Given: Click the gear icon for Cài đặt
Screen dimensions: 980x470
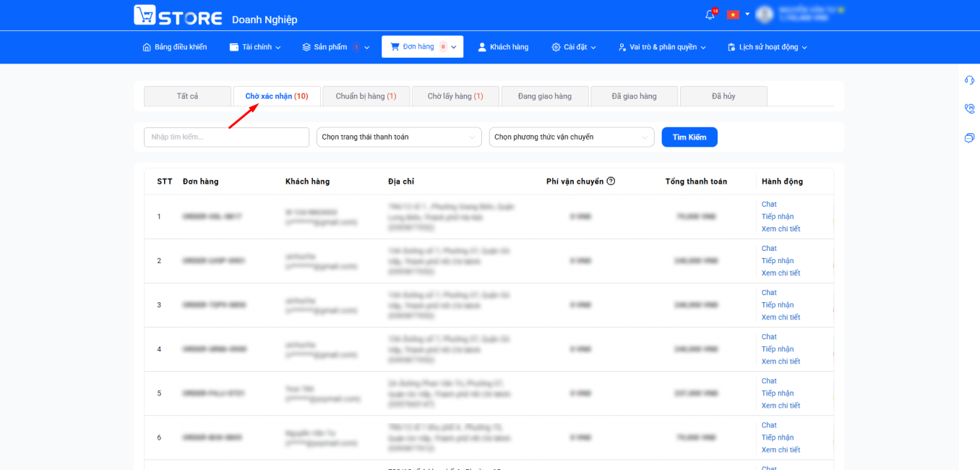Looking at the screenshot, I should pos(556,47).
